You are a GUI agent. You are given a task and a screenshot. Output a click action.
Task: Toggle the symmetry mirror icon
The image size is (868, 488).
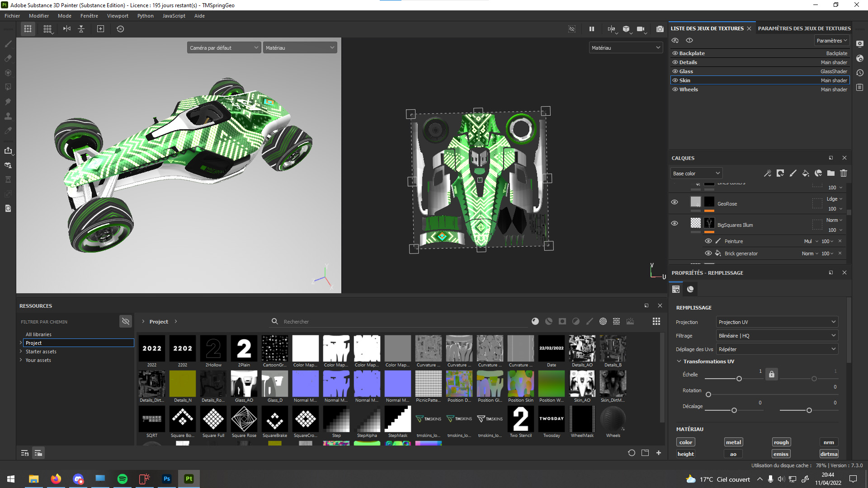click(x=67, y=29)
